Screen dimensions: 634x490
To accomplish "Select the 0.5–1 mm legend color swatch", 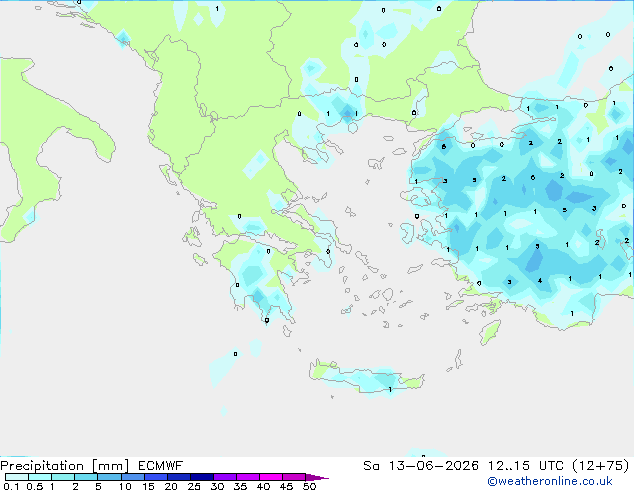I will [40, 477].
